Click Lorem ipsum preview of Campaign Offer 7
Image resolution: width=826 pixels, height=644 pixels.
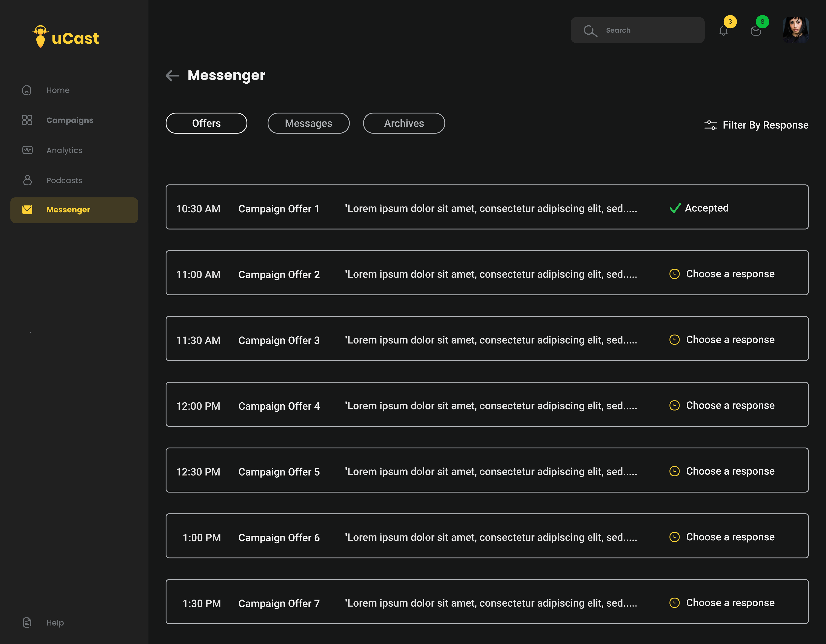[490, 603]
